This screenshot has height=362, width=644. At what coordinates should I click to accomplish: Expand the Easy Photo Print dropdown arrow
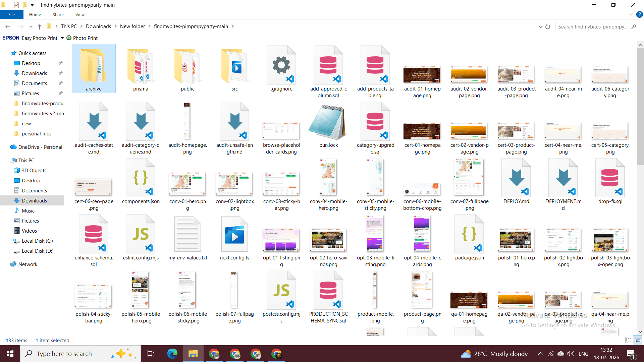(x=62, y=38)
